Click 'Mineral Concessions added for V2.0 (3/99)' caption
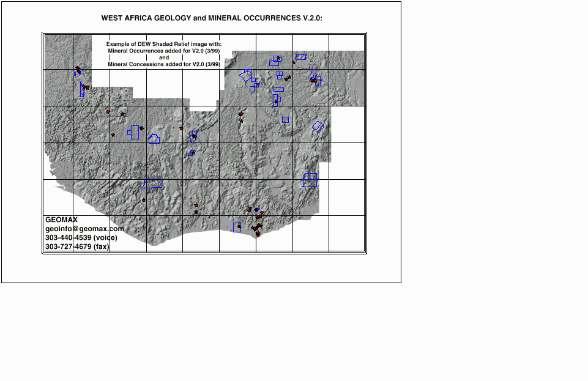588x381 pixels. point(164,64)
